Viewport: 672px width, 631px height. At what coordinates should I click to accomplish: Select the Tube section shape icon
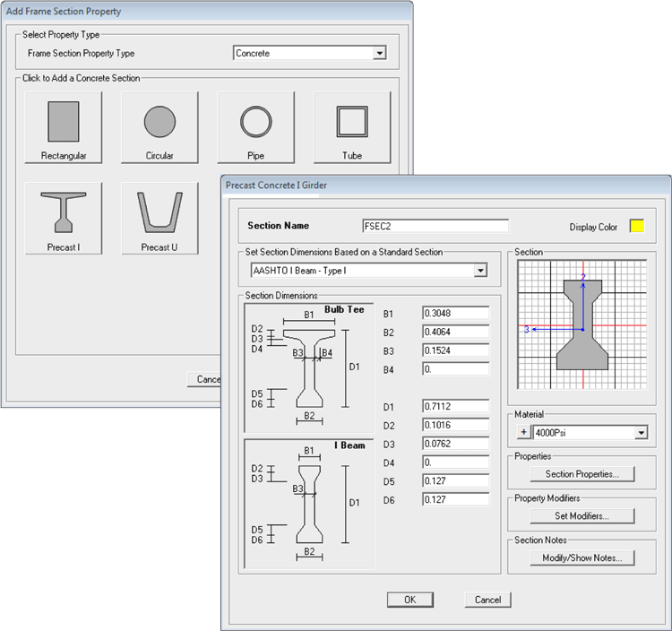click(x=351, y=126)
